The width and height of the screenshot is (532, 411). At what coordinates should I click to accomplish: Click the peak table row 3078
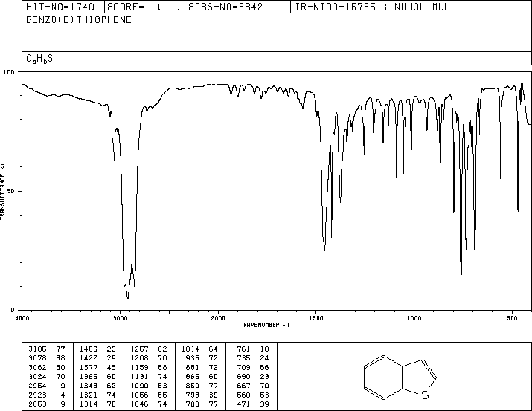tap(47, 358)
